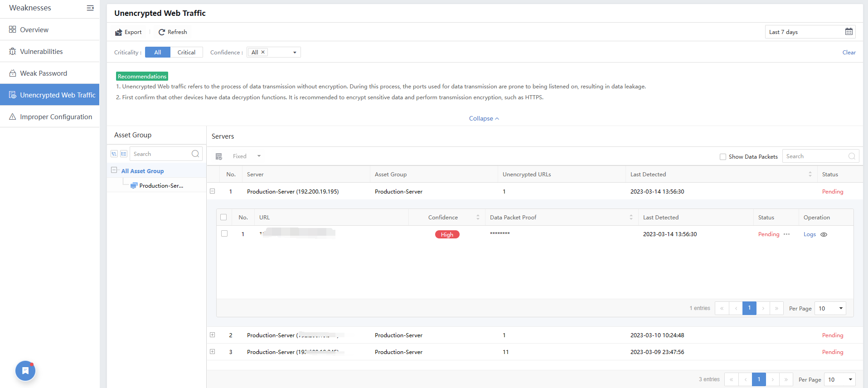Open Logs for the first URL
Screen dimensions: 868x388
pyautogui.click(x=810, y=235)
